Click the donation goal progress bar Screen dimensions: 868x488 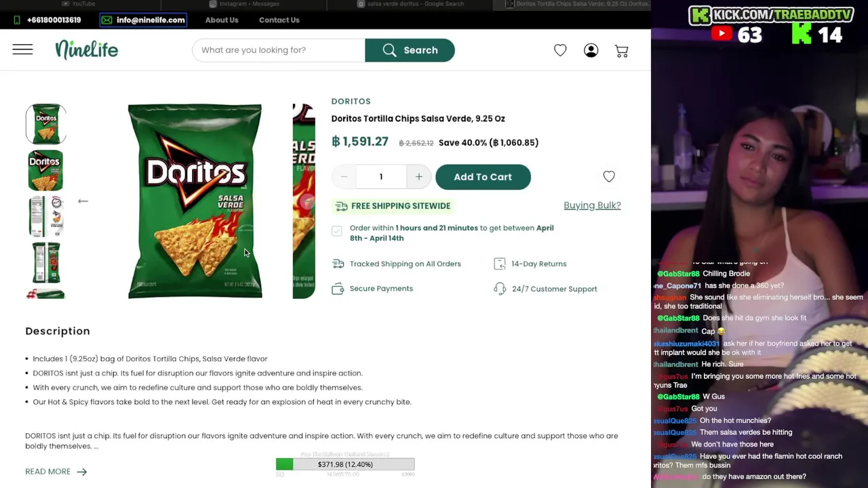coord(345,464)
